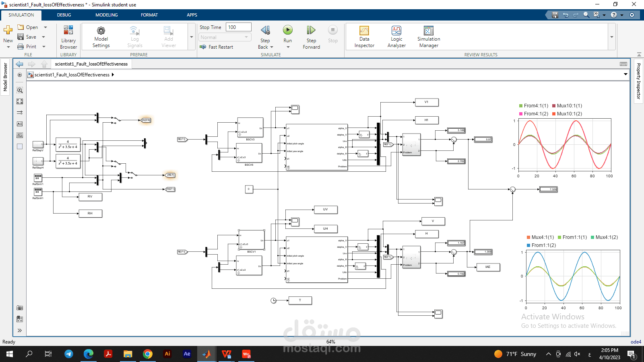Select the Fit to View canvas icon
Image resolution: width=644 pixels, height=362 pixels.
(x=20, y=101)
